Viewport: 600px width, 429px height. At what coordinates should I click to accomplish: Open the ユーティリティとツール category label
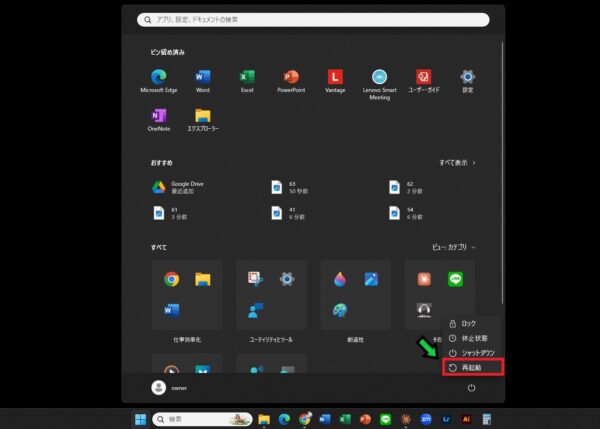271,339
